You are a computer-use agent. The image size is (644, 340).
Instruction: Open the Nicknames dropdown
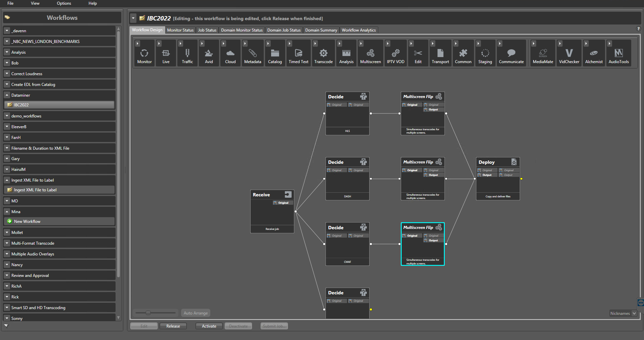pyautogui.click(x=623, y=313)
